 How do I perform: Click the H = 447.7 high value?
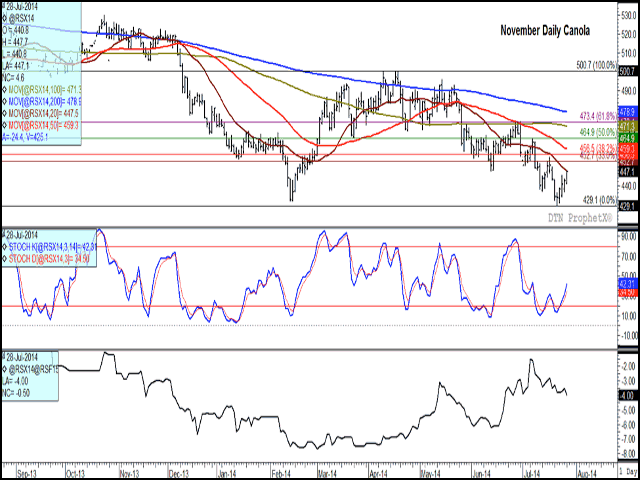tap(15, 41)
